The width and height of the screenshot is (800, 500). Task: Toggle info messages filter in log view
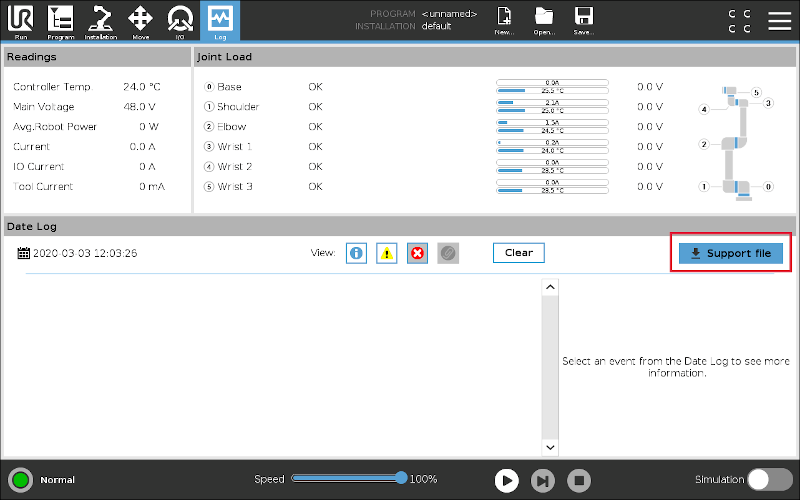point(356,253)
